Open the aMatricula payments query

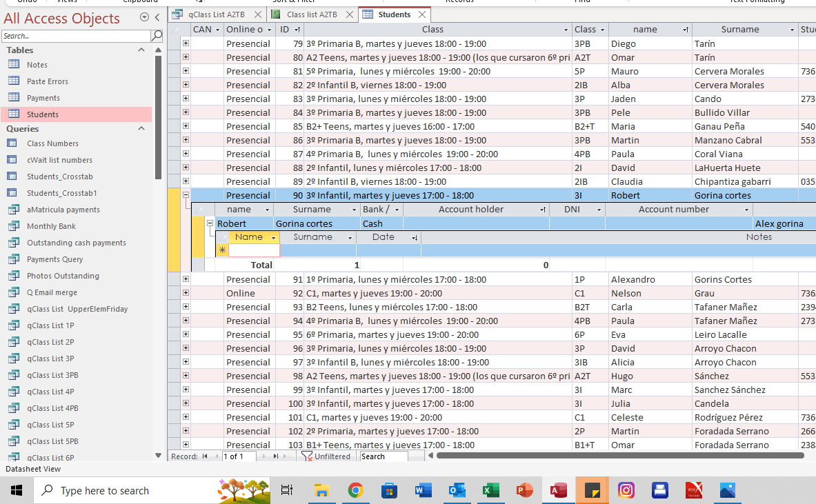click(63, 210)
